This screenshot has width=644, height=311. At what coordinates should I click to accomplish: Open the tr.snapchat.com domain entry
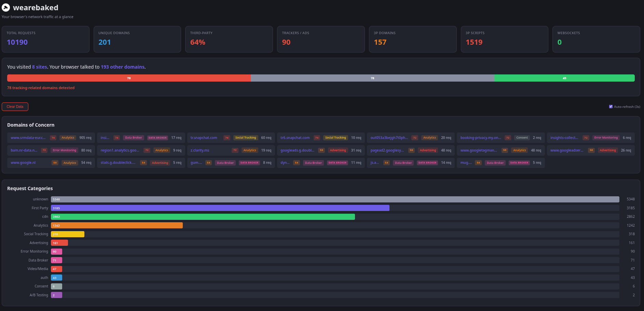(231, 138)
